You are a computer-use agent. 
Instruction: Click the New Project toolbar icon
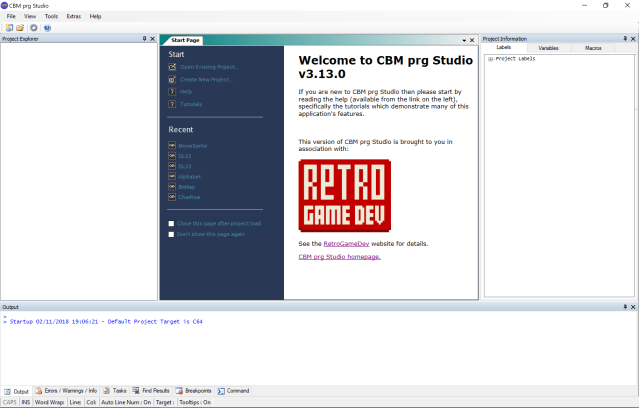(8, 28)
